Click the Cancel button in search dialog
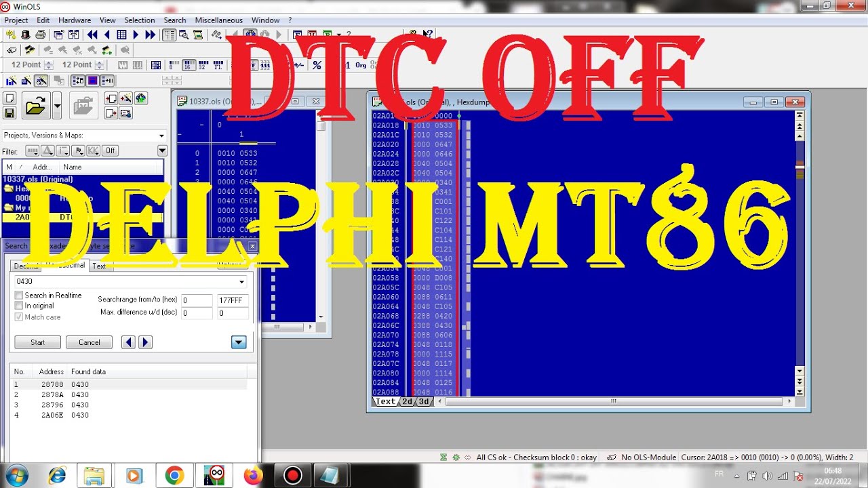The height and width of the screenshot is (488, 868). 89,342
